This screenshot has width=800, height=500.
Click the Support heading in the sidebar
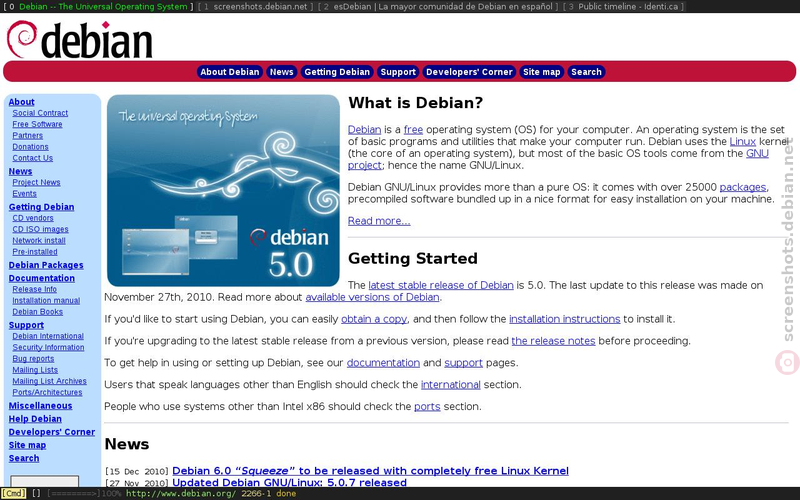26,326
